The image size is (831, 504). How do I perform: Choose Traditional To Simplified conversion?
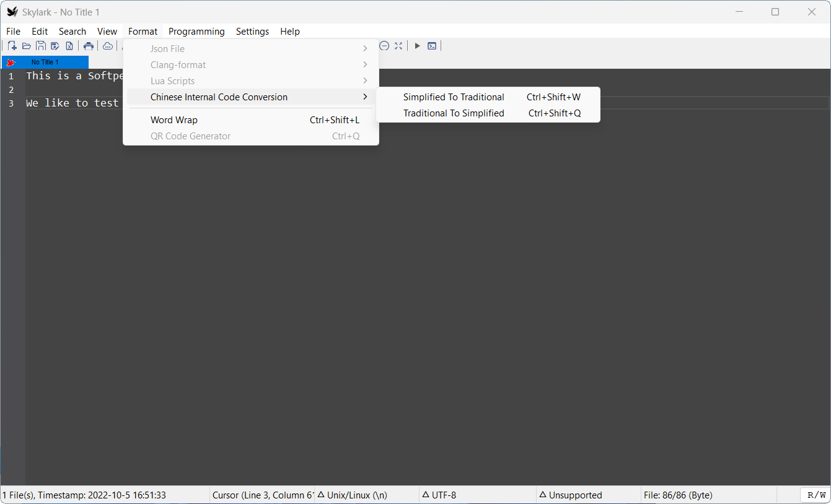(x=488, y=113)
